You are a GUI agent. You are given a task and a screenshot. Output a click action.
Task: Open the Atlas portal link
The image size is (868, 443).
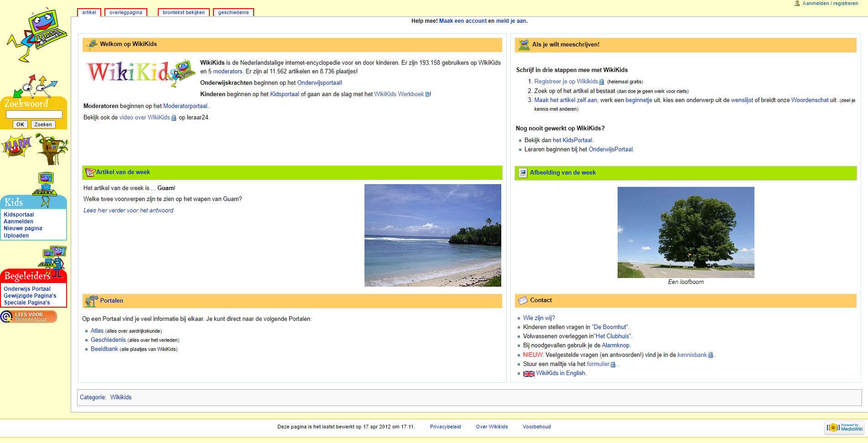[97, 331]
